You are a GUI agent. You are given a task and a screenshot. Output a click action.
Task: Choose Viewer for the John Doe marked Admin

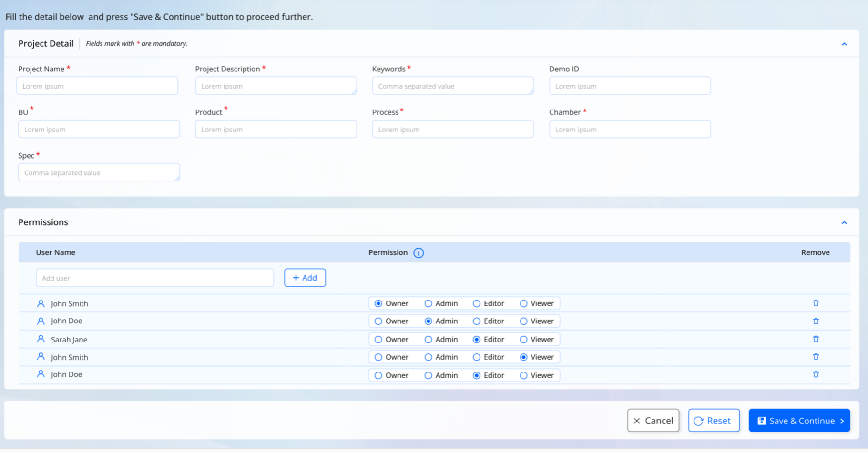[524, 321]
